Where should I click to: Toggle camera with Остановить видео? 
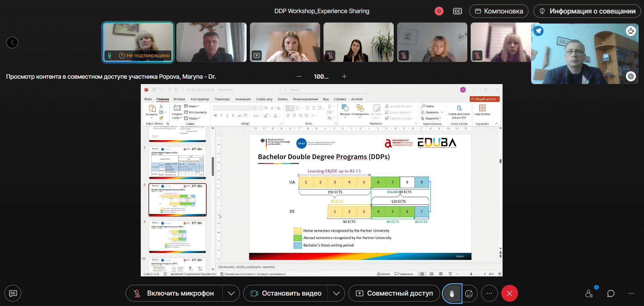(286, 294)
